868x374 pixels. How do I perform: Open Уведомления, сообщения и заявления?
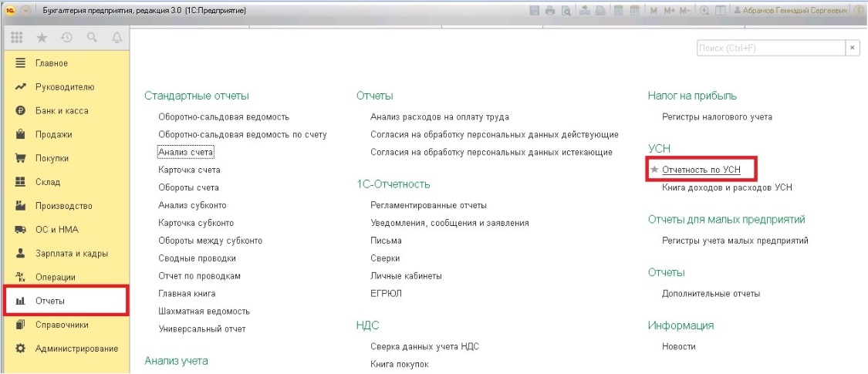click(x=450, y=223)
